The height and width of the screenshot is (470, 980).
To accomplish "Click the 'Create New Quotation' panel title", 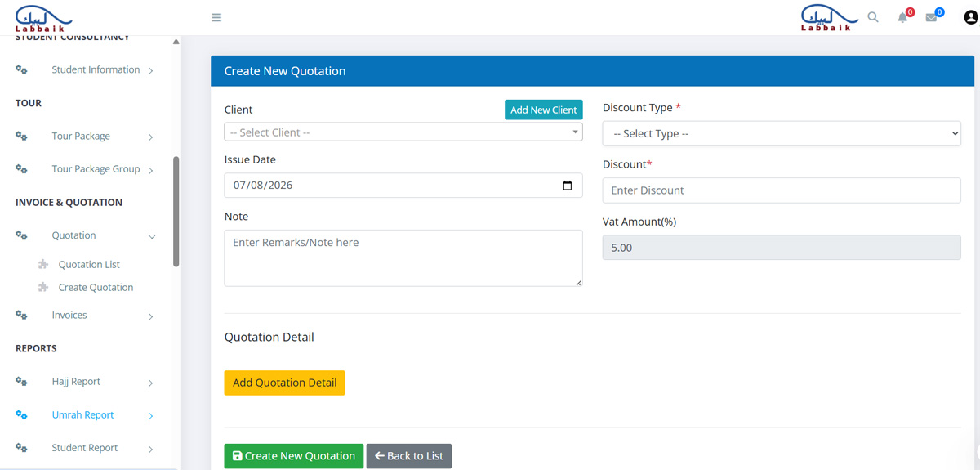I will [285, 71].
